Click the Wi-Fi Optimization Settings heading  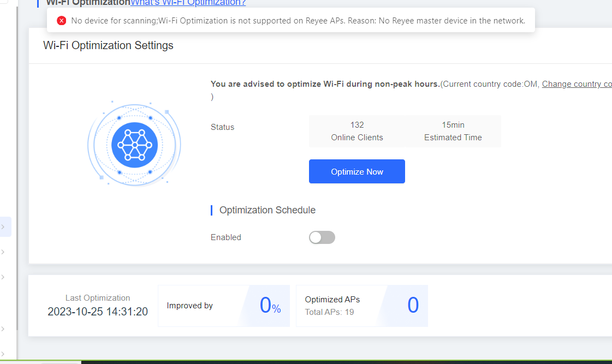(x=108, y=45)
